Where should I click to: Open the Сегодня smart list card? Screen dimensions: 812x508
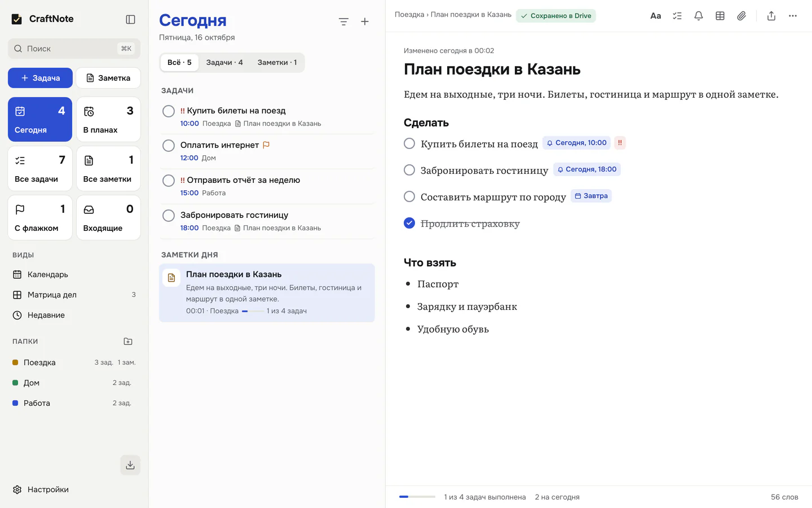click(40, 120)
